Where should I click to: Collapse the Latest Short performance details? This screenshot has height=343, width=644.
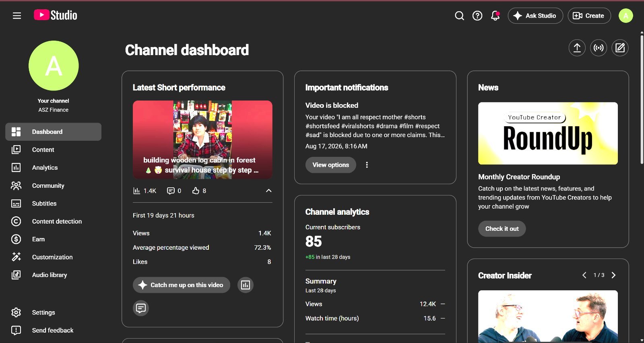[x=269, y=191]
